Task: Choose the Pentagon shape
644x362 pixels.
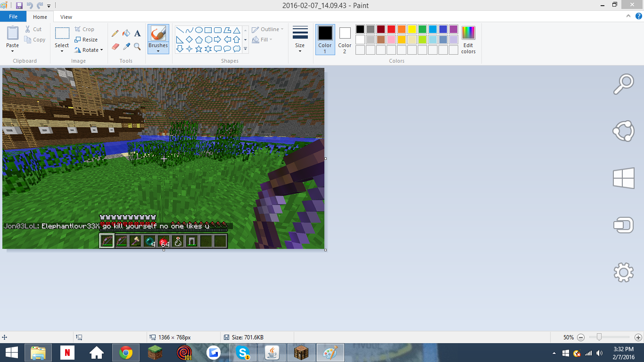Action: 198,40
